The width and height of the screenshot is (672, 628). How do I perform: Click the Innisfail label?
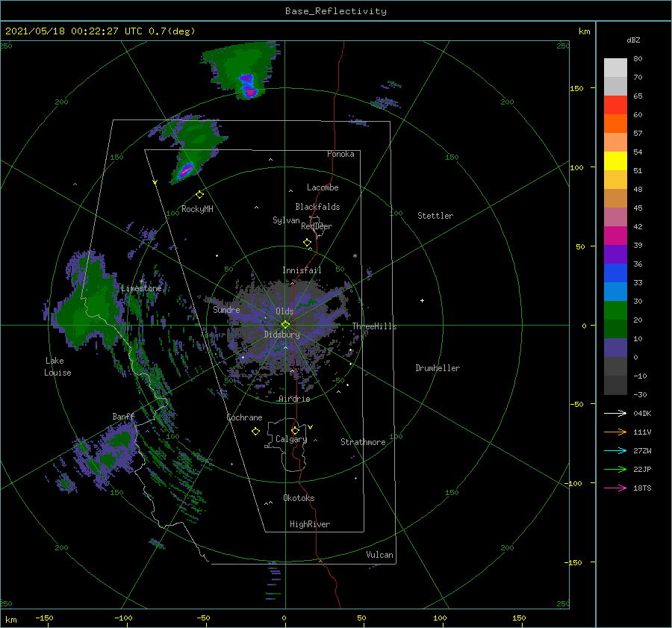(302, 270)
